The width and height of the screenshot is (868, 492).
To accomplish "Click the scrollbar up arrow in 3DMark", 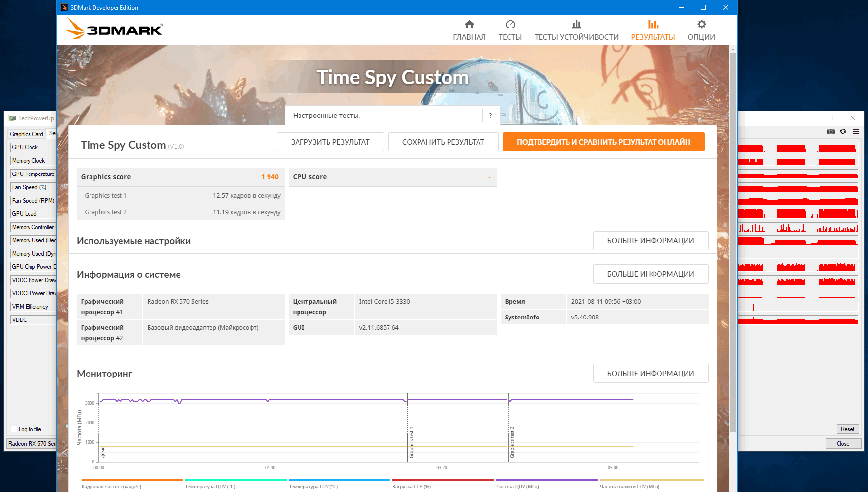I will coord(733,49).
